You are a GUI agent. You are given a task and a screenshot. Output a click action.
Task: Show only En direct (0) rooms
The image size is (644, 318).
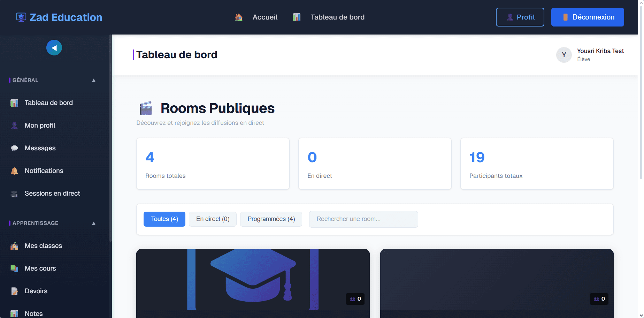pyautogui.click(x=213, y=219)
